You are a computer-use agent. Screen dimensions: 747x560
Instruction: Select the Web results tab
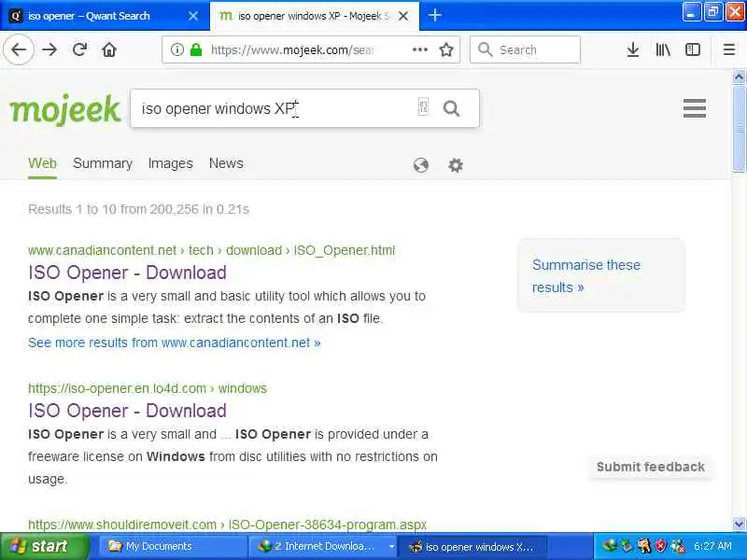[42, 163]
